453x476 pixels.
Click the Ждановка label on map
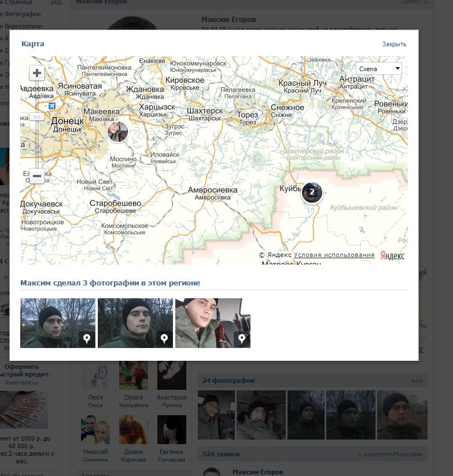[x=145, y=89]
